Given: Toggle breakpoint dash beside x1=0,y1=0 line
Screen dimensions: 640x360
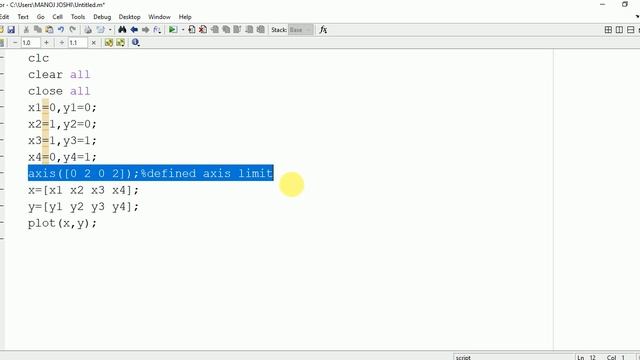Looking at the screenshot, I should click(2, 107).
